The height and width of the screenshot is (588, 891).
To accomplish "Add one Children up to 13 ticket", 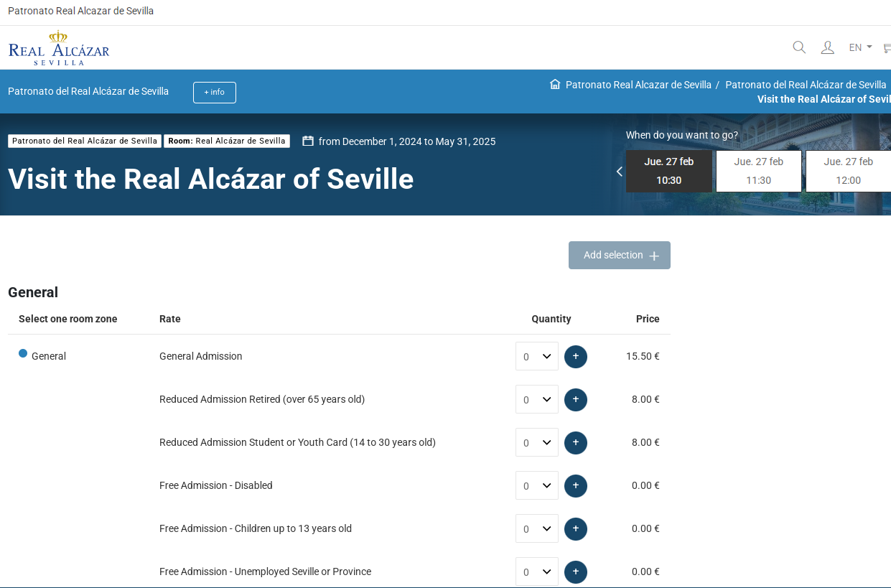I will pyautogui.click(x=575, y=528).
